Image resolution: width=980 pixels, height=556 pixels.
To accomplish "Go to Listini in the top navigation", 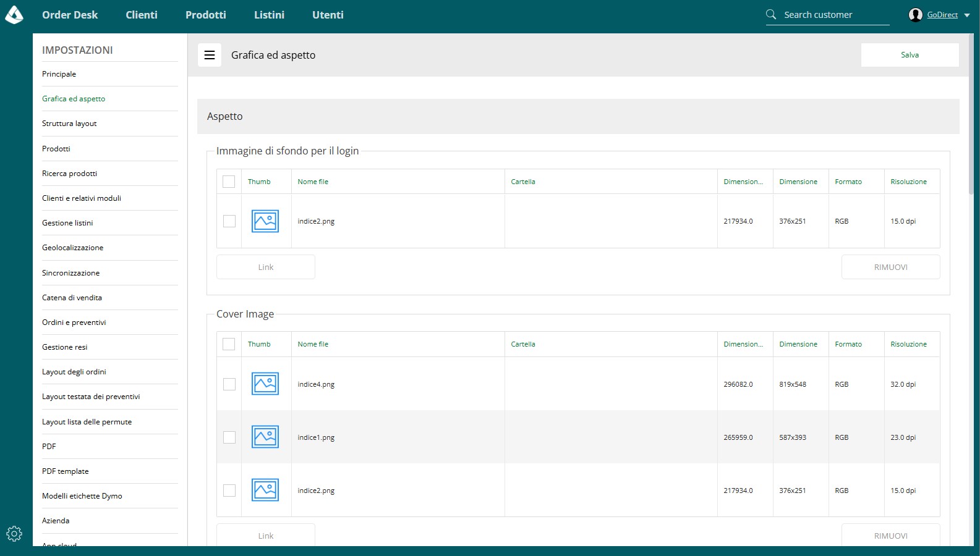I will click(x=269, y=15).
